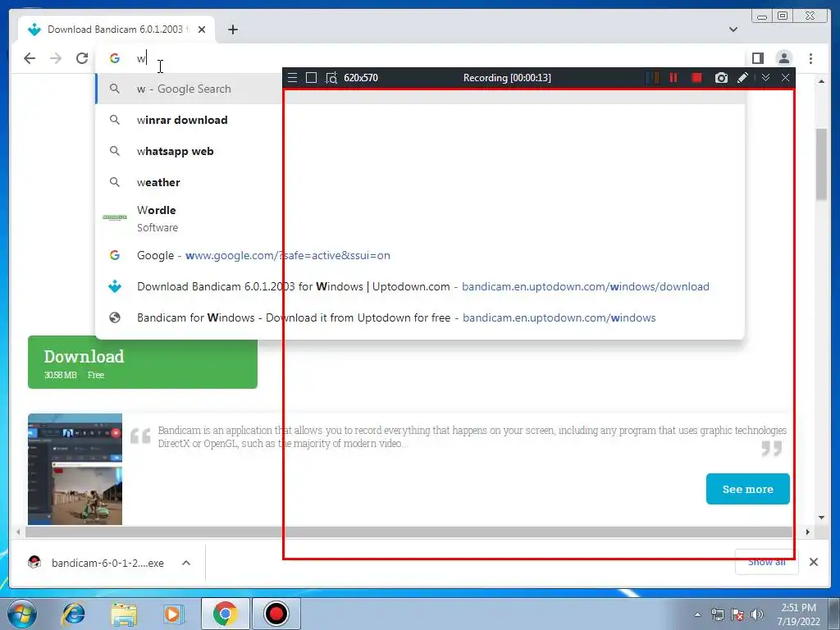
Task: Open Chrome profile avatar
Action: point(783,58)
